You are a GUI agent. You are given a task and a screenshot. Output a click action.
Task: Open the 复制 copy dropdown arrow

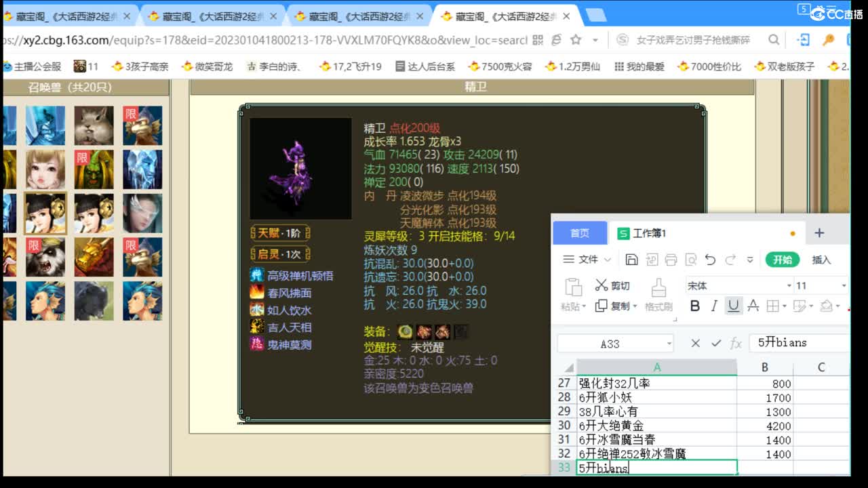click(x=635, y=306)
